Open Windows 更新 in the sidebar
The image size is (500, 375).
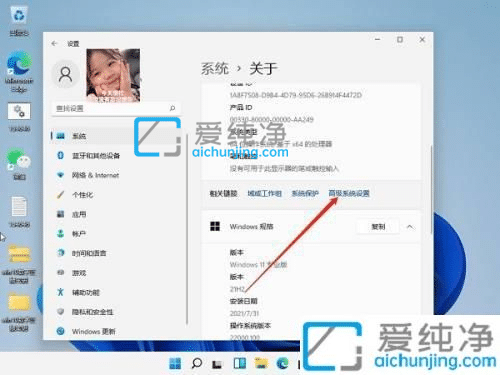(x=94, y=331)
